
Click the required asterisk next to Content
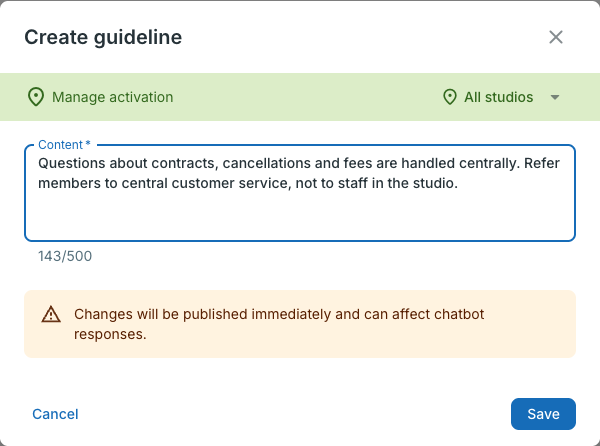(88, 143)
